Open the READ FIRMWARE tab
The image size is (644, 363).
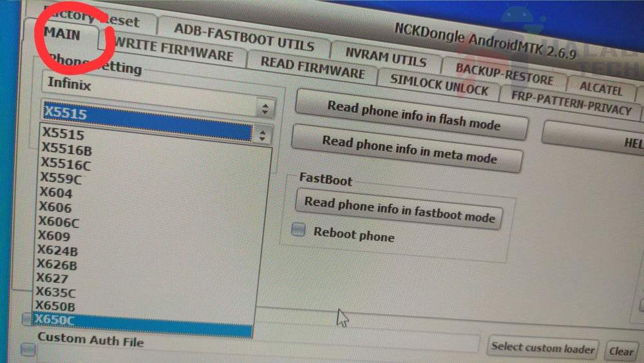(x=312, y=68)
